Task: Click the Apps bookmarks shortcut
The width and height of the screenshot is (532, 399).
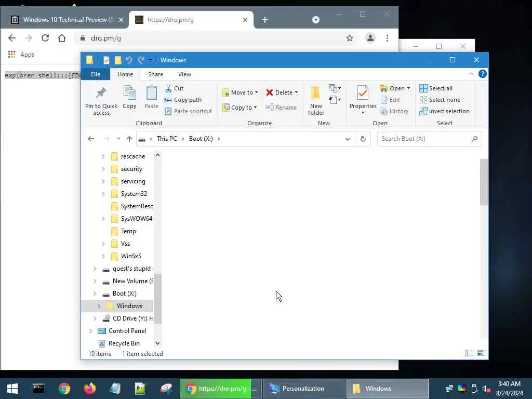Action: tap(21, 54)
